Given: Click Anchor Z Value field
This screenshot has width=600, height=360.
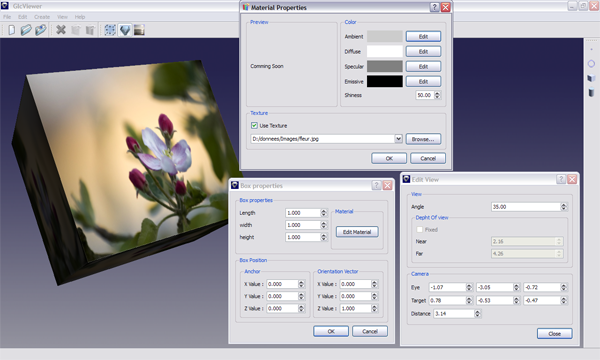Looking at the screenshot, I should pos(282,308).
